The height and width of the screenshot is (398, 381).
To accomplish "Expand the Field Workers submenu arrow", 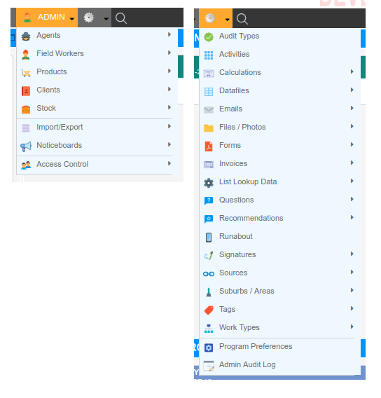I will pyautogui.click(x=169, y=53).
